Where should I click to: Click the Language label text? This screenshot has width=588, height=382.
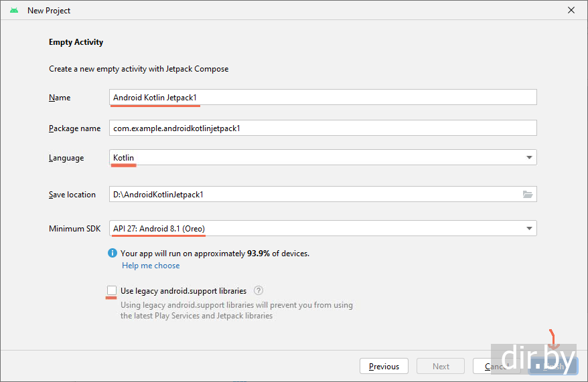[x=66, y=158]
